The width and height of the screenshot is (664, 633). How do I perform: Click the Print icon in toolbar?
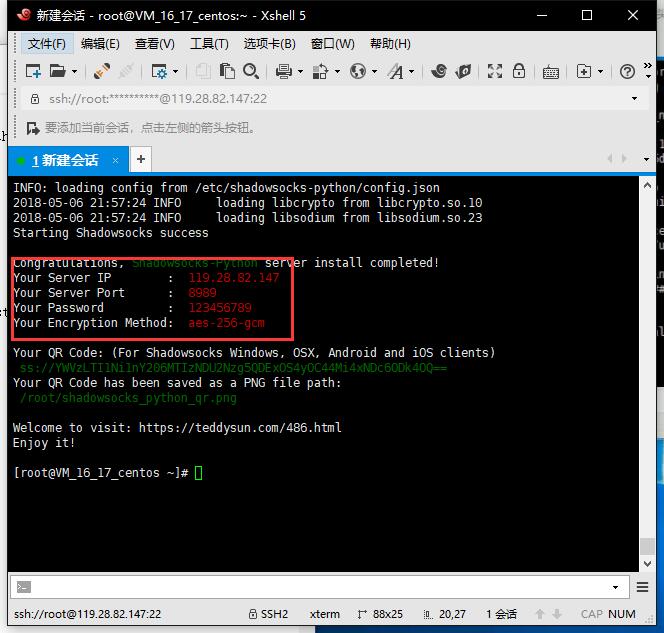click(x=283, y=71)
